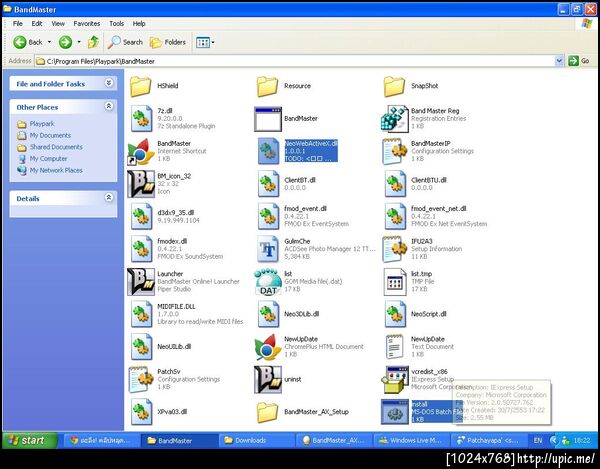Select the Launcher application icon

point(141,282)
